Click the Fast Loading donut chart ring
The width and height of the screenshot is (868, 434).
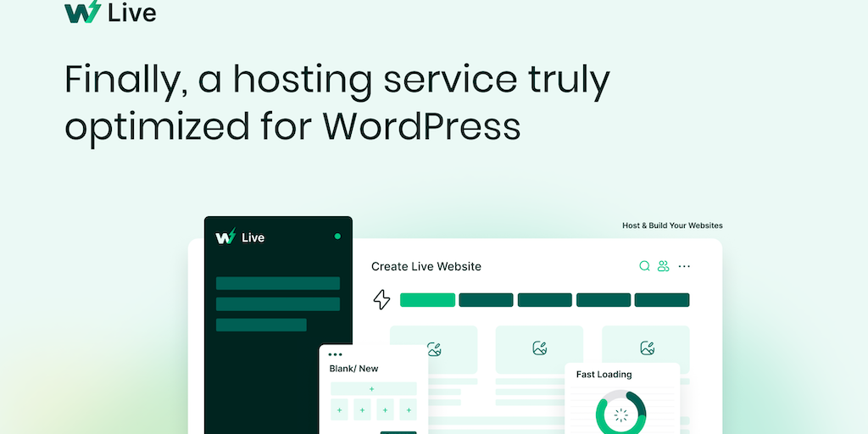tap(621, 413)
